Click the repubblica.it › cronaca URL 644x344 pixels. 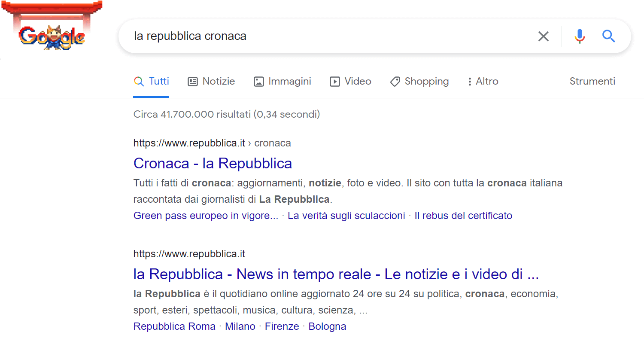[x=212, y=143]
